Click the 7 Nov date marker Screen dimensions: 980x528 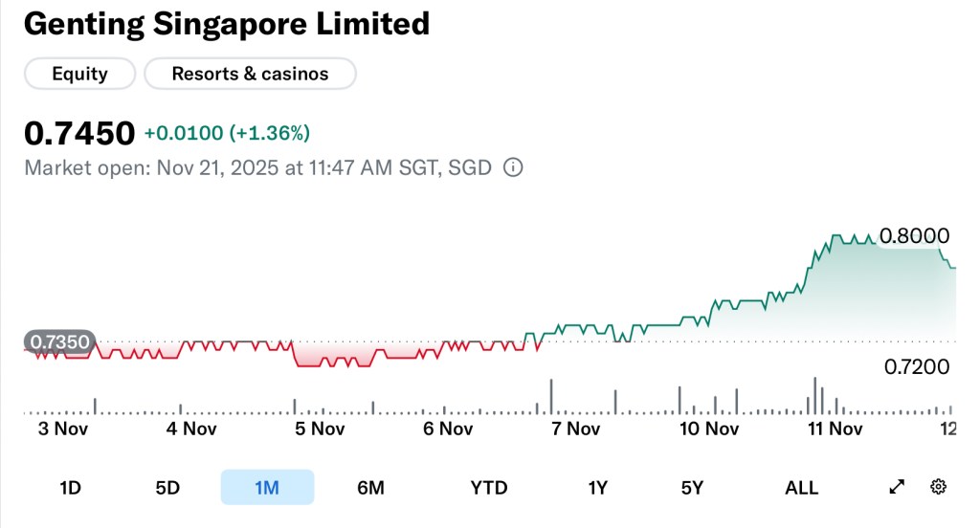point(575,429)
